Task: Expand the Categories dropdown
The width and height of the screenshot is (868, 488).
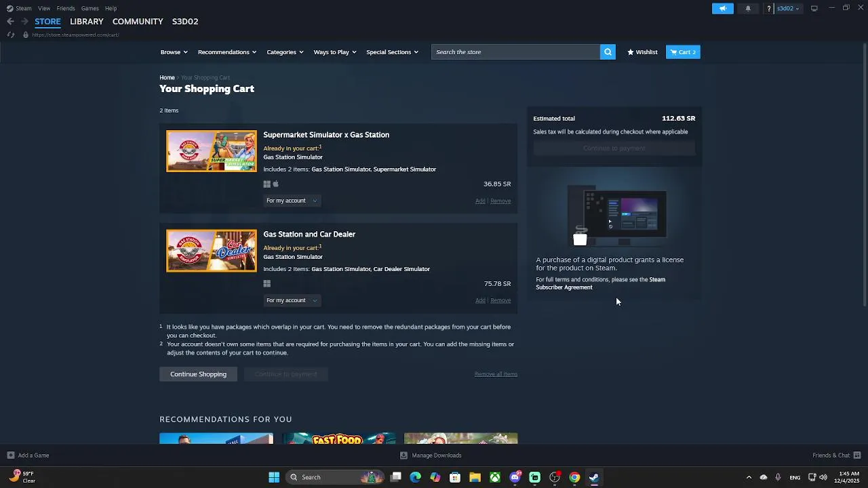Action: [285, 52]
